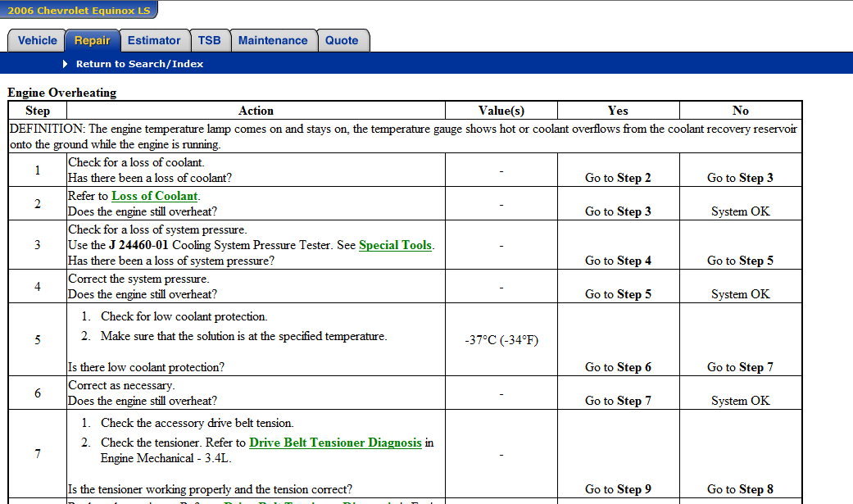
Task: Select the No column header
Action: 741,111
